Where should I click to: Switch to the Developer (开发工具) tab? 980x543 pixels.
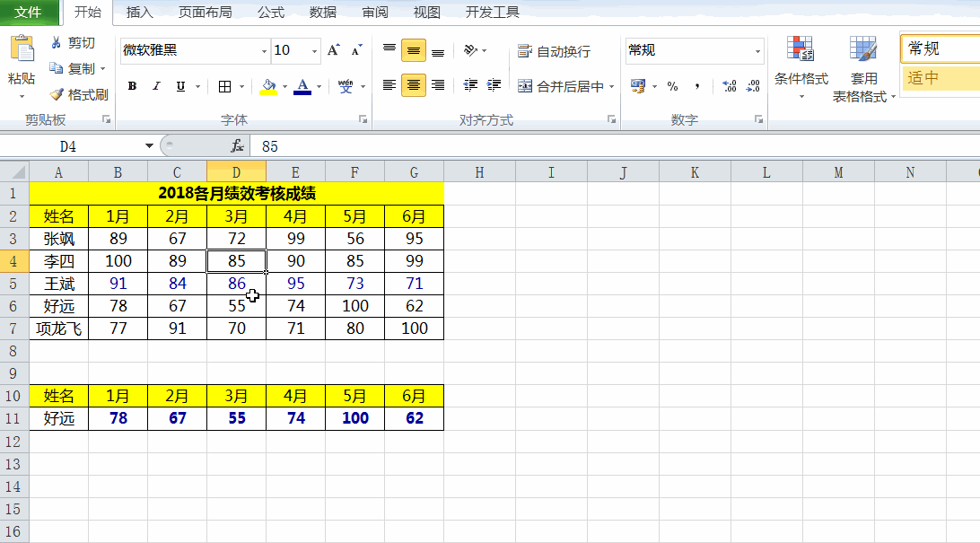[x=492, y=12]
